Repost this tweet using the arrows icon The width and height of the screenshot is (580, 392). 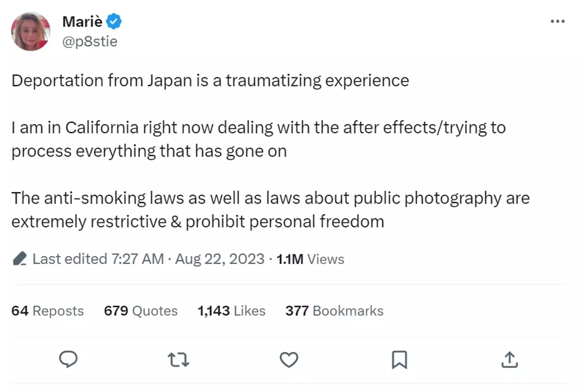pyautogui.click(x=178, y=359)
